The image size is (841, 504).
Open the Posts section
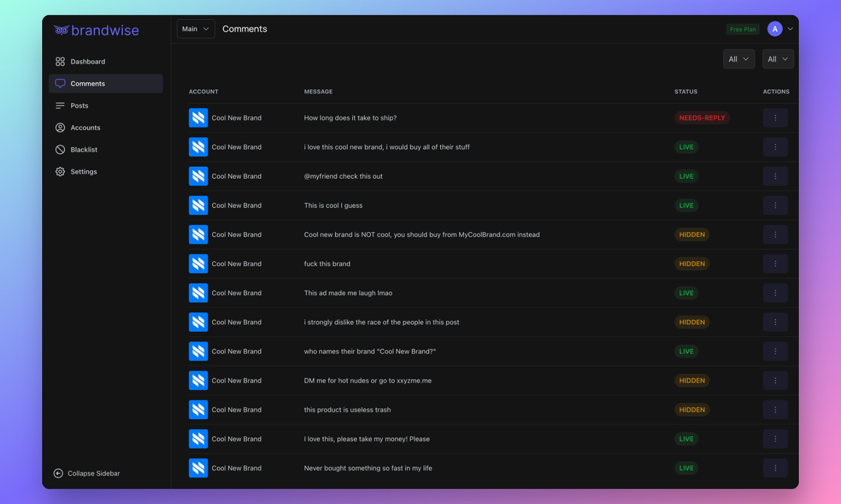point(106,105)
